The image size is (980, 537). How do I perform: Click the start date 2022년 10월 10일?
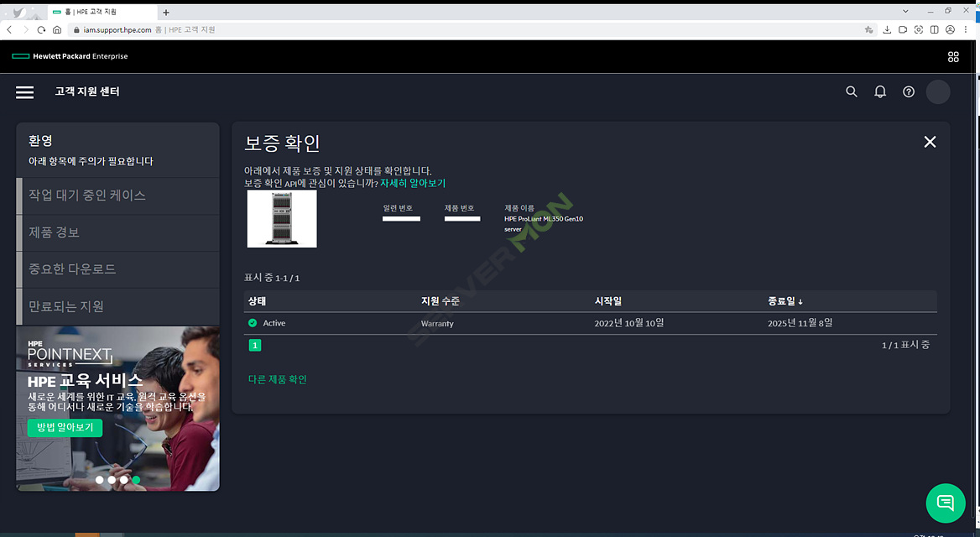click(x=629, y=323)
